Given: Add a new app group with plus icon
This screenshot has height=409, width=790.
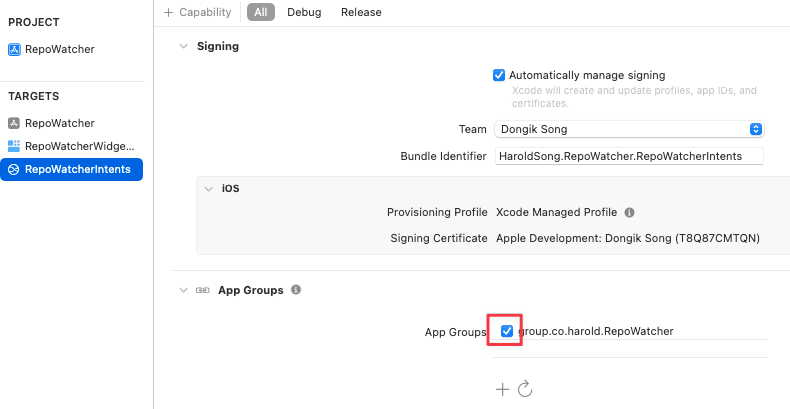Looking at the screenshot, I should (502, 389).
